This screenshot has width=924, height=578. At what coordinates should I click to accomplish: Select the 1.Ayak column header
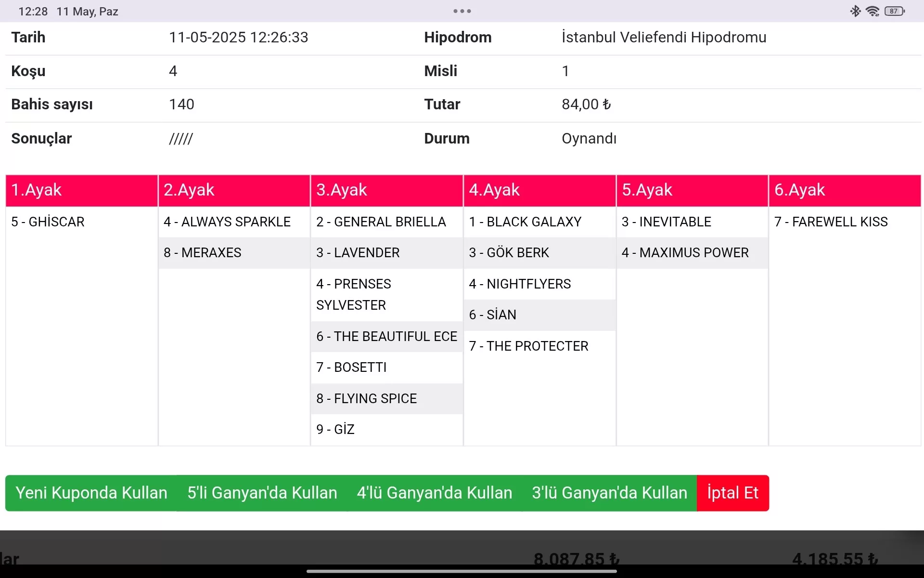click(81, 190)
